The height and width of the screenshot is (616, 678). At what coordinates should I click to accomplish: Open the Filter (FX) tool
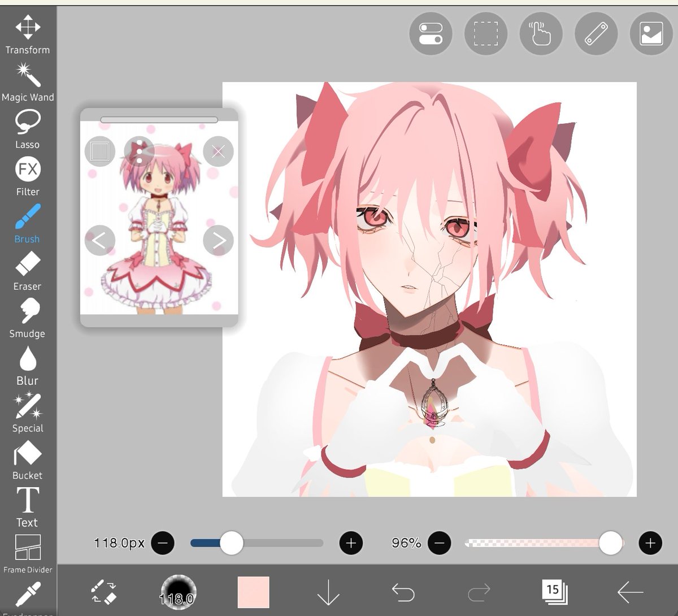27,177
